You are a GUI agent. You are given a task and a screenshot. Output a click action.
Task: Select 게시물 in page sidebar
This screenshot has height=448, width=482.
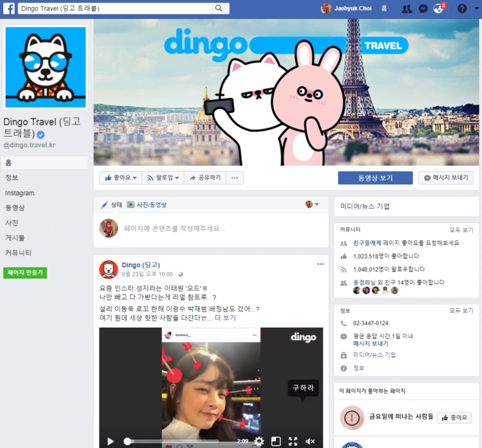coord(15,238)
